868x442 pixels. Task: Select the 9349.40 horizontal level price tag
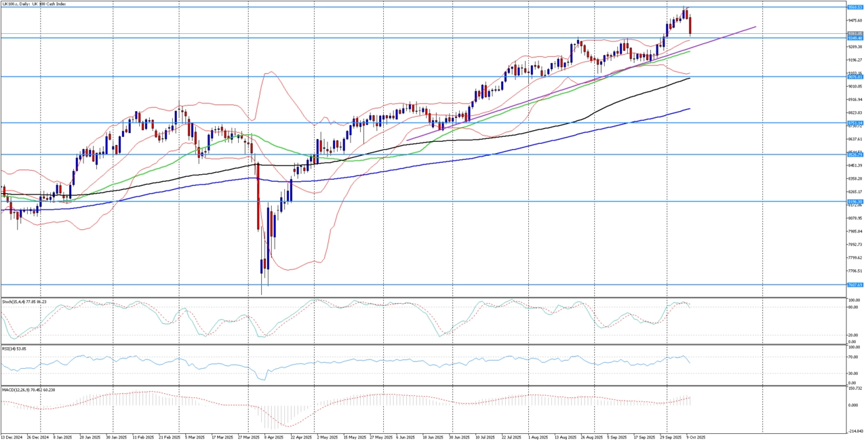click(854, 38)
